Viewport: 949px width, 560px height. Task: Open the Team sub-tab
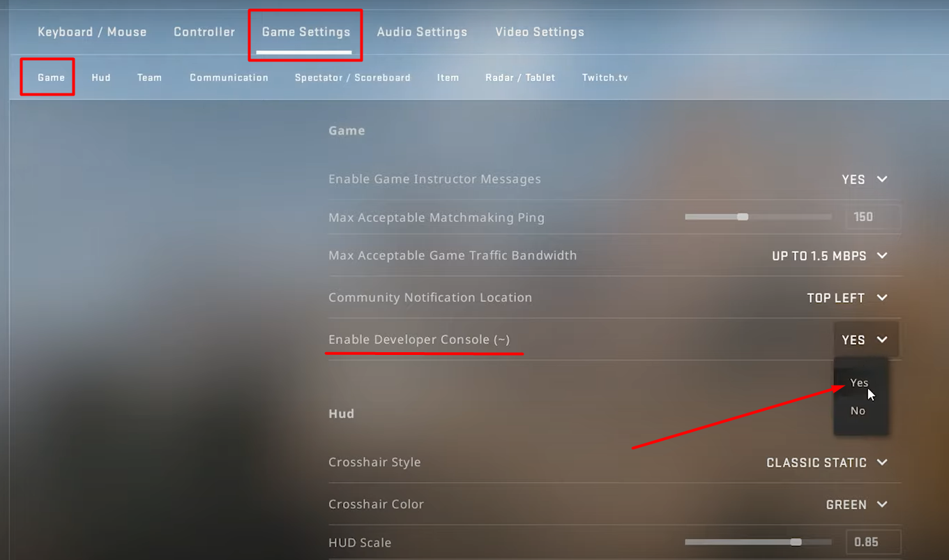[x=149, y=77]
